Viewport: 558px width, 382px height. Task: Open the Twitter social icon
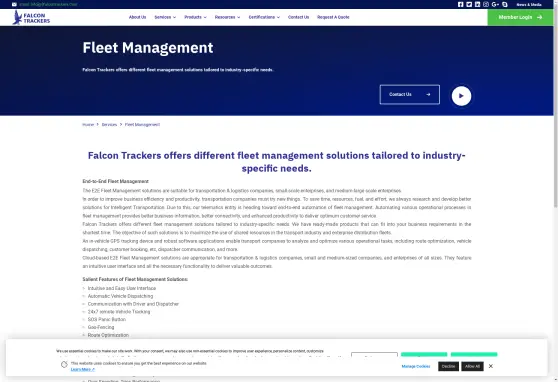(469, 4)
